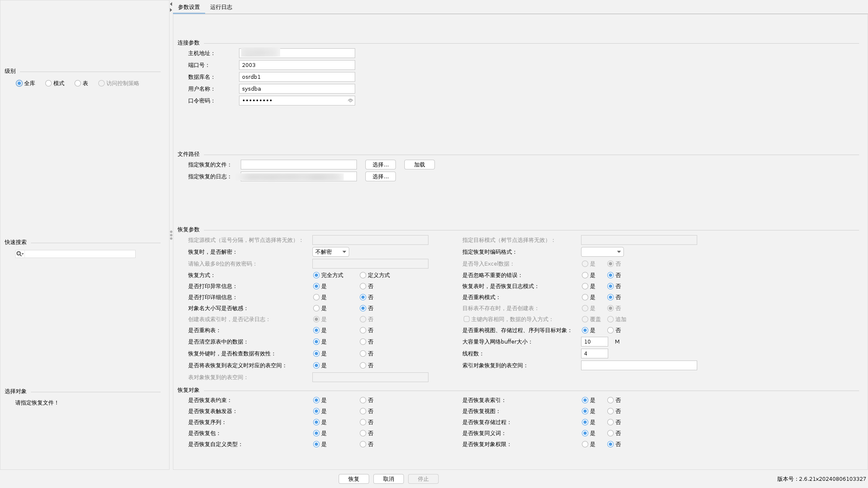
Task: Click the vertical splitter drag handle dots
Action: 171,235
